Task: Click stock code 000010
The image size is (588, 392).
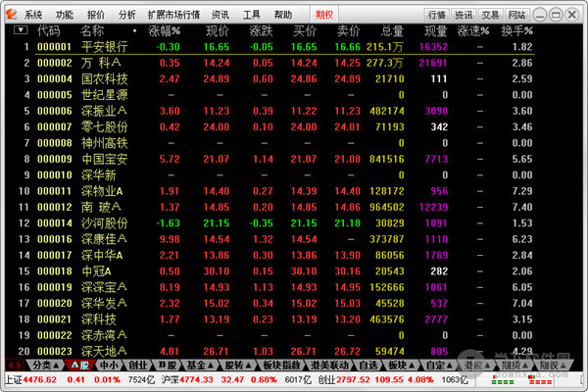Action: (55, 175)
